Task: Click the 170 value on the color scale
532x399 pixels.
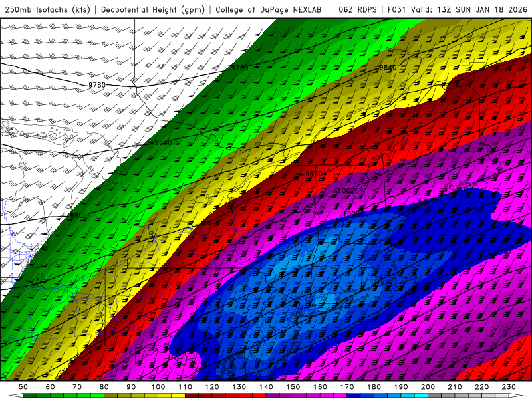Action: [347, 387]
